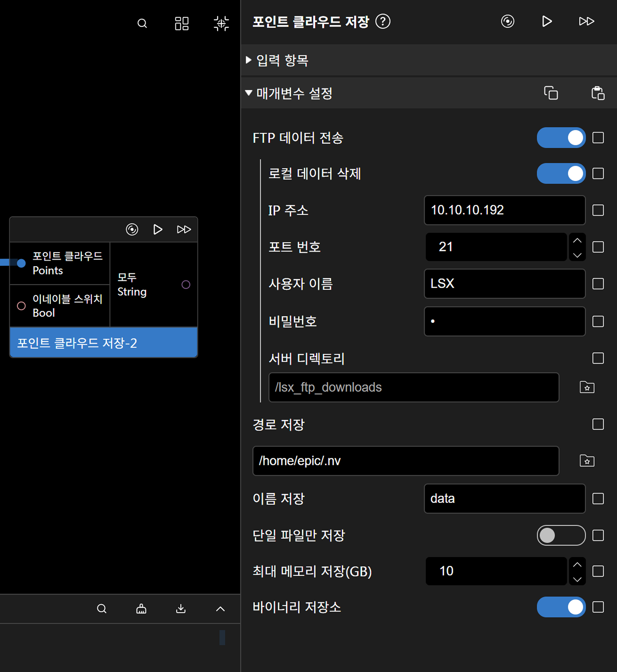617x672 pixels.
Task: Click the fast-forward button on the node
Action: (x=184, y=229)
